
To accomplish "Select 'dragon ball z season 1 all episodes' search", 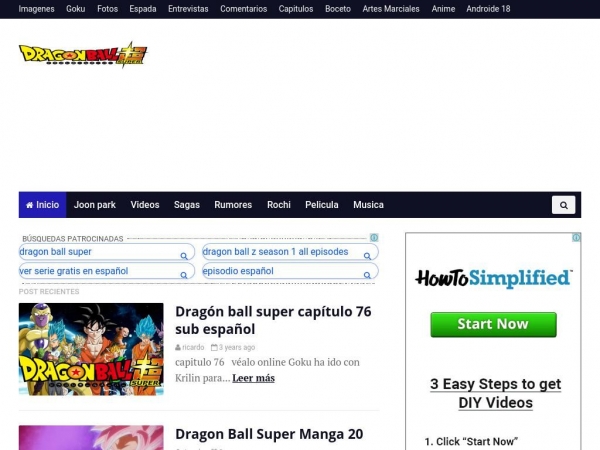I will click(290, 252).
